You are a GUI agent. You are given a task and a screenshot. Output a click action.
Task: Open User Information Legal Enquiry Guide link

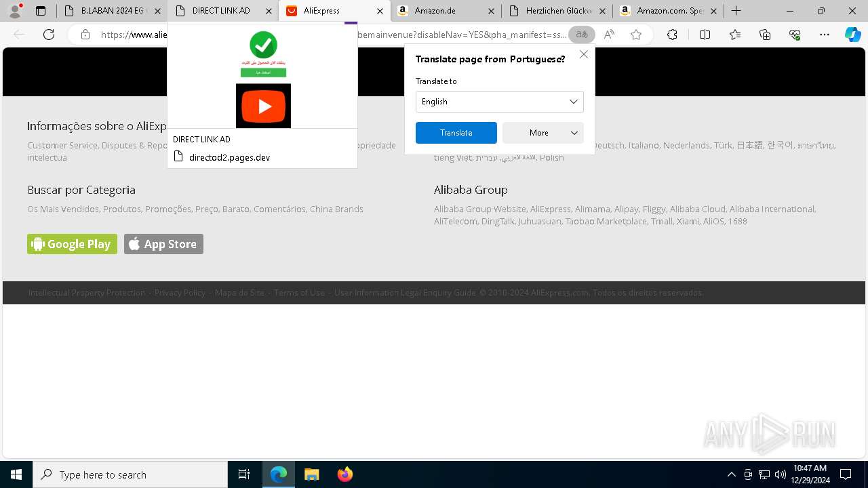point(405,293)
